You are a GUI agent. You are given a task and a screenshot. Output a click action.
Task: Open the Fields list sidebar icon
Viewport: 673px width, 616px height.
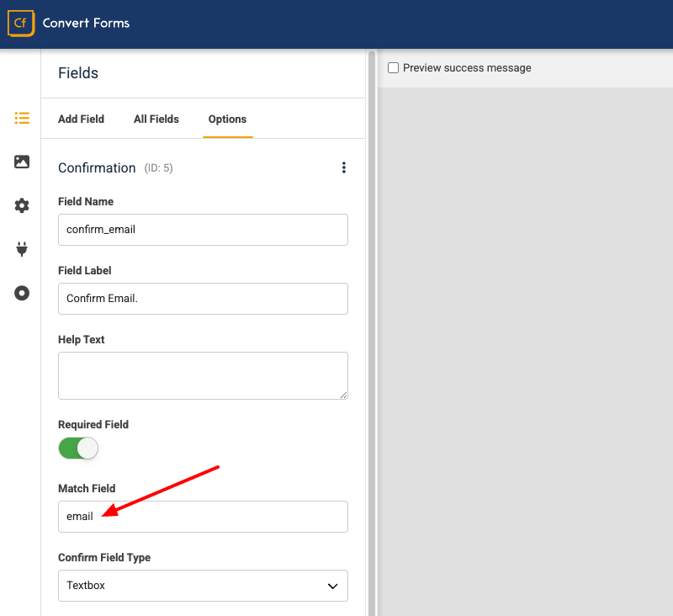22,118
